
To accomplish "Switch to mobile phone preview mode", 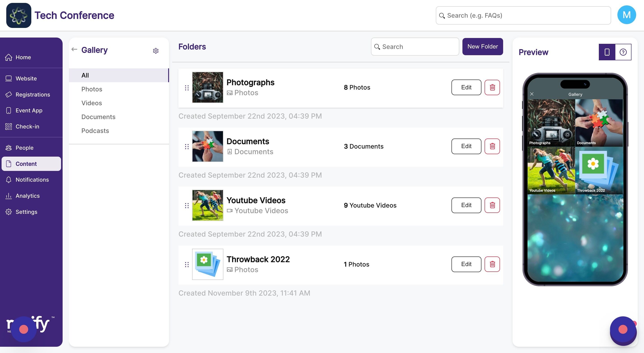I will pos(607,52).
